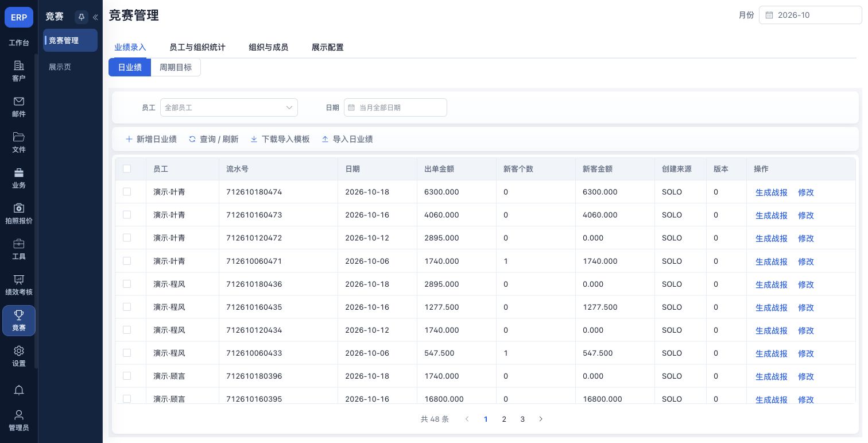This screenshot has height=443, width=868.
Task: Click 导入日业绩 import button
Action: click(347, 139)
